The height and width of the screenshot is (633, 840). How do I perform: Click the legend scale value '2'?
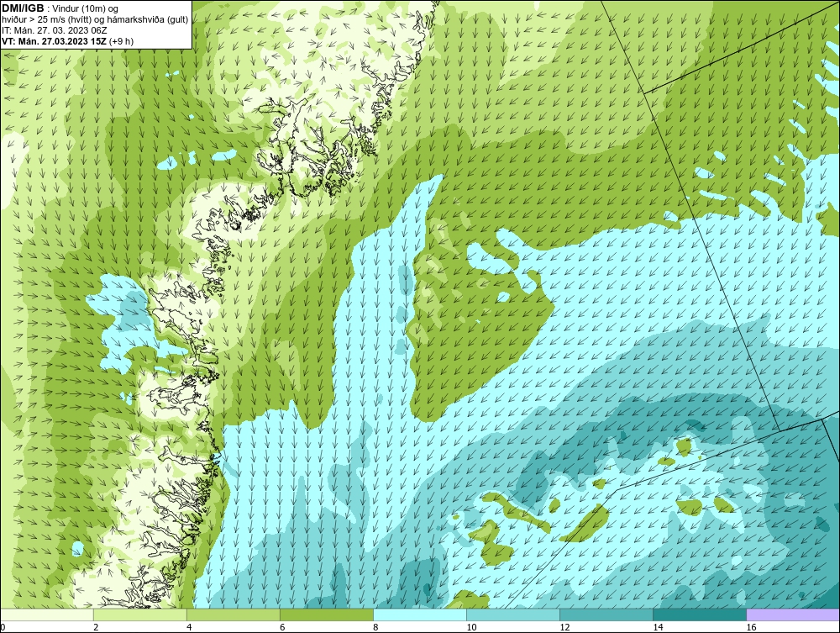click(x=96, y=627)
